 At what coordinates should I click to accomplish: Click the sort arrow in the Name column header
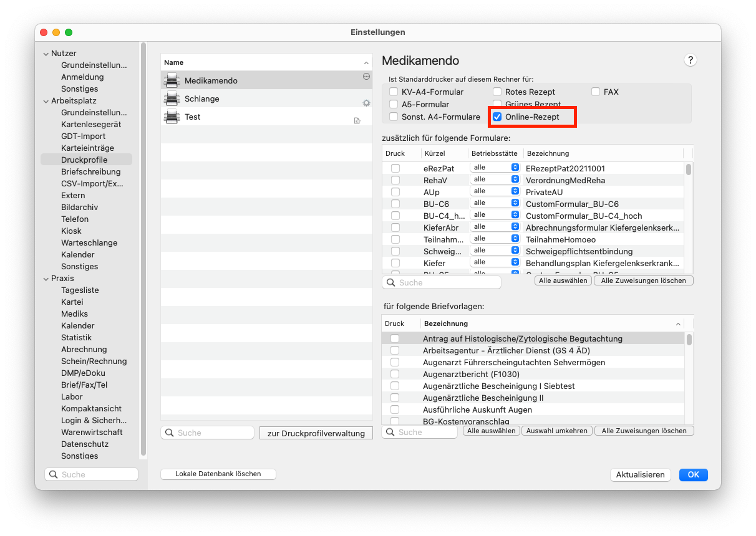pyautogui.click(x=366, y=63)
